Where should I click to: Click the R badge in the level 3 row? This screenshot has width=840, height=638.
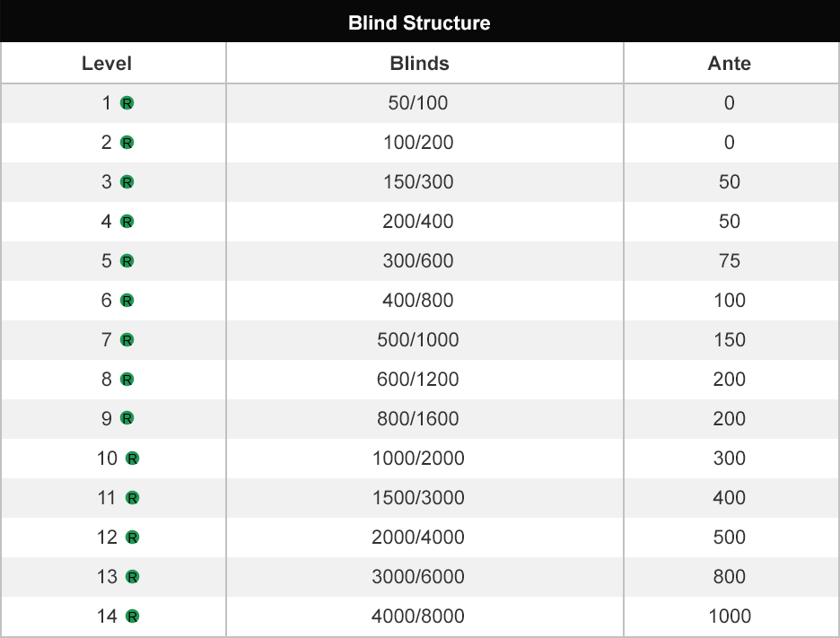(x=127, y=182)
